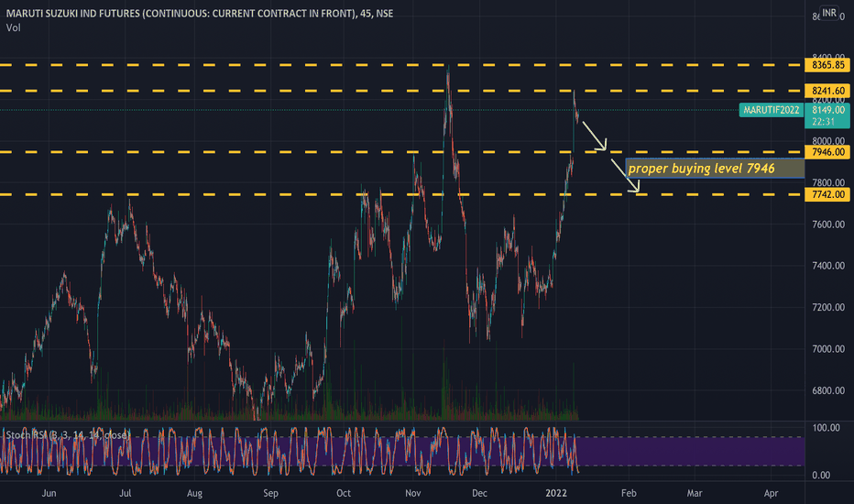Select the 7946.00 price level label
854x504 pixels.
827,152
